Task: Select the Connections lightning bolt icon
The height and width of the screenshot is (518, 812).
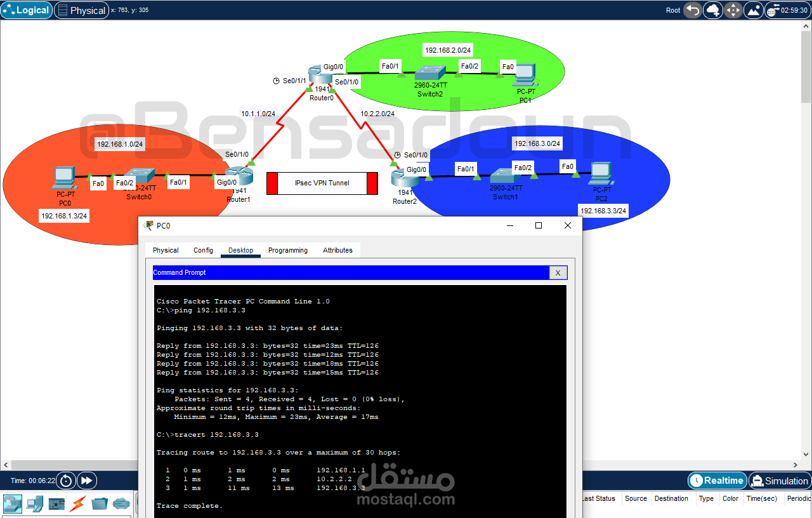Action: pyautogui.click(x=77, y=504)
